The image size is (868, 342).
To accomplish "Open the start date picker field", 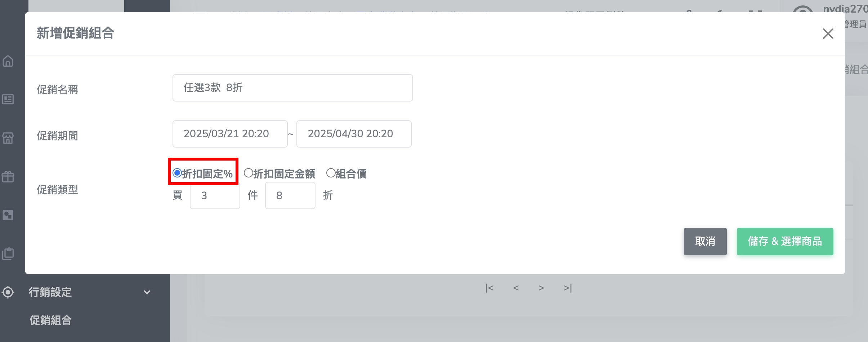I will (x=230, y=134).
